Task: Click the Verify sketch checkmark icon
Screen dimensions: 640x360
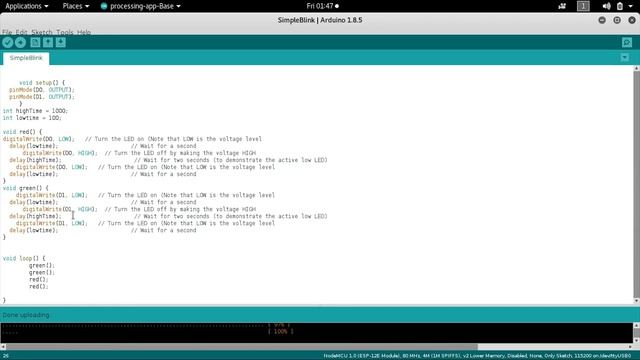Action: click(8, 42)
